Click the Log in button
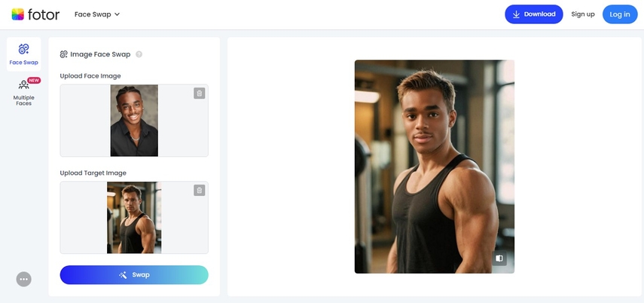Viewport: 644px width, 303px height. pos(619,14)
